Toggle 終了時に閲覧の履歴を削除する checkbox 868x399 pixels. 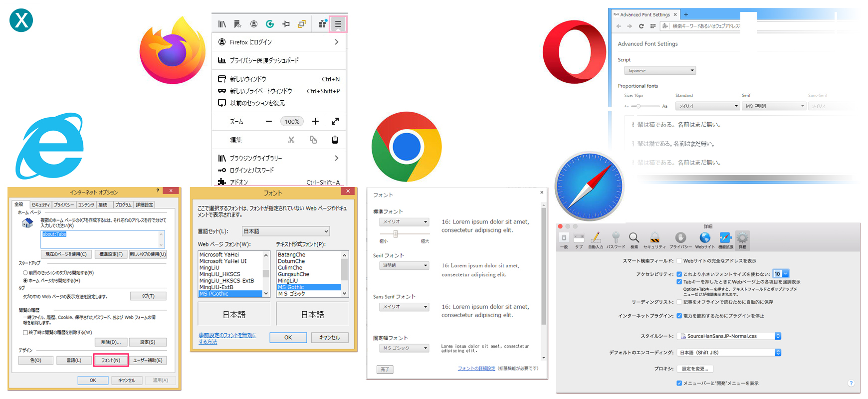coord(25,332)
